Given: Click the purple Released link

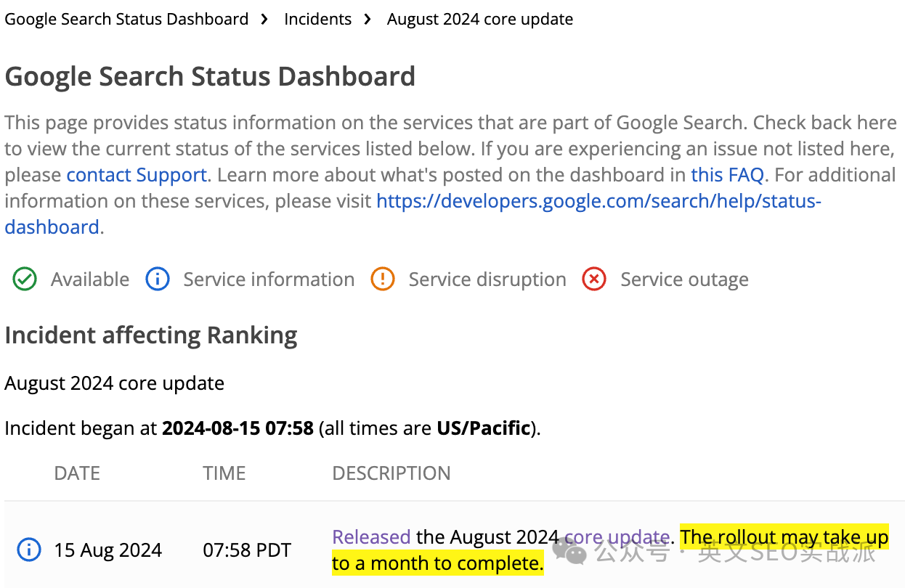Looking at the screenshot, I should [371, 537].
